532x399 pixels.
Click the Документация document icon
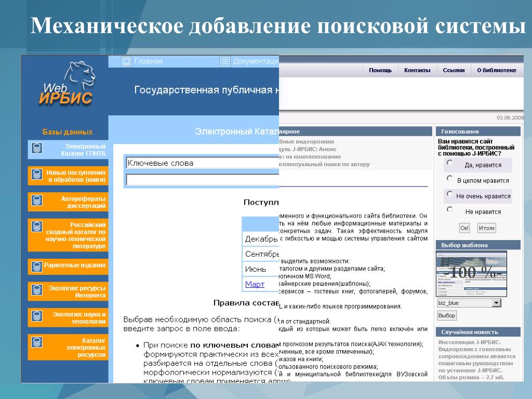pos(224,61)
